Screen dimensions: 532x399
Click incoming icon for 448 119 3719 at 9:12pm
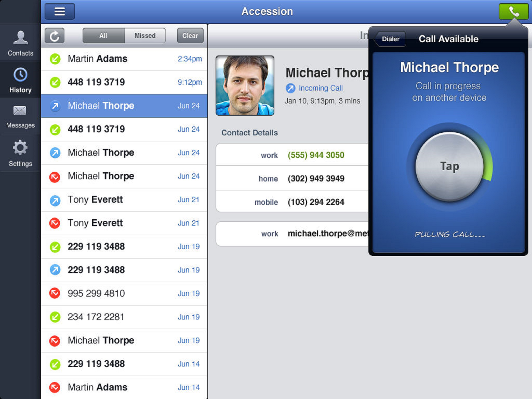click(x=55, y=82)
